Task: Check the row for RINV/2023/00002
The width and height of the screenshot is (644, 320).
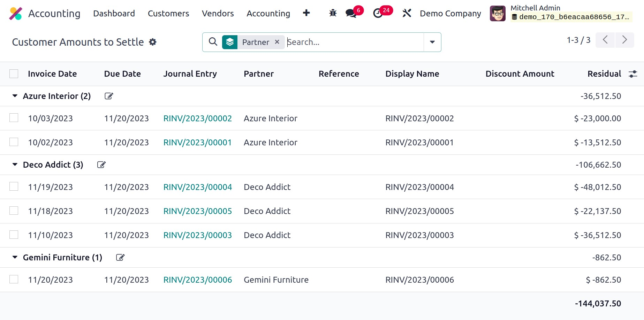Action: tap(14, 118)
